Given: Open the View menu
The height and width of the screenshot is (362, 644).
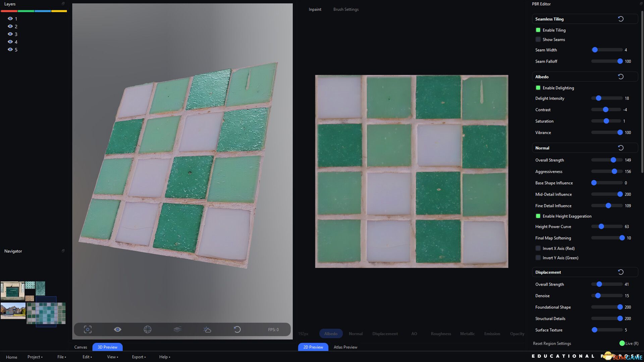Looking at the screenshot, I should tap(112, 357).
